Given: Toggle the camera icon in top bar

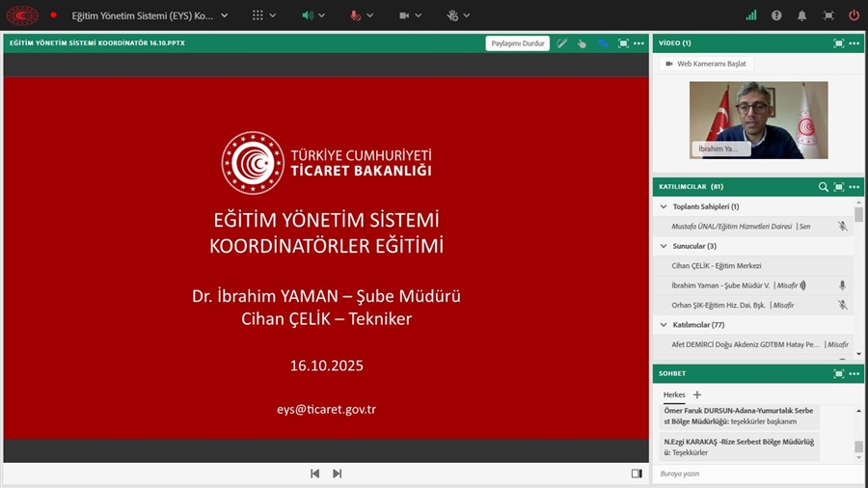Looking at the screenshot, I should pyautogui.click(x=405, y=15).
